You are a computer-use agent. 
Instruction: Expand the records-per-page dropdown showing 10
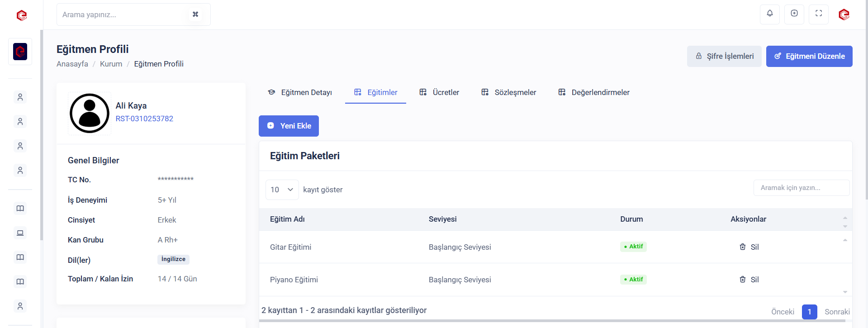click(282, 190)
